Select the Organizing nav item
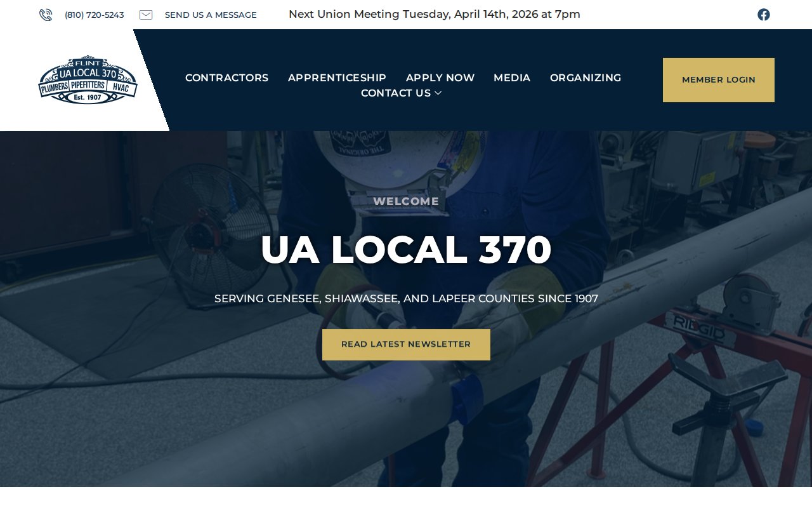The width and height of the screenshot is (812, 508). pos(586,77)
